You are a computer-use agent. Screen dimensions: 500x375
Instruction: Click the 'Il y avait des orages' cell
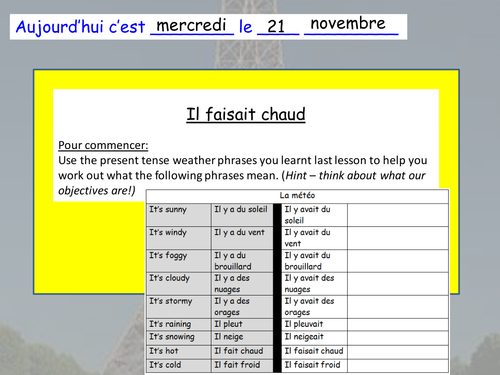point(314,307)
